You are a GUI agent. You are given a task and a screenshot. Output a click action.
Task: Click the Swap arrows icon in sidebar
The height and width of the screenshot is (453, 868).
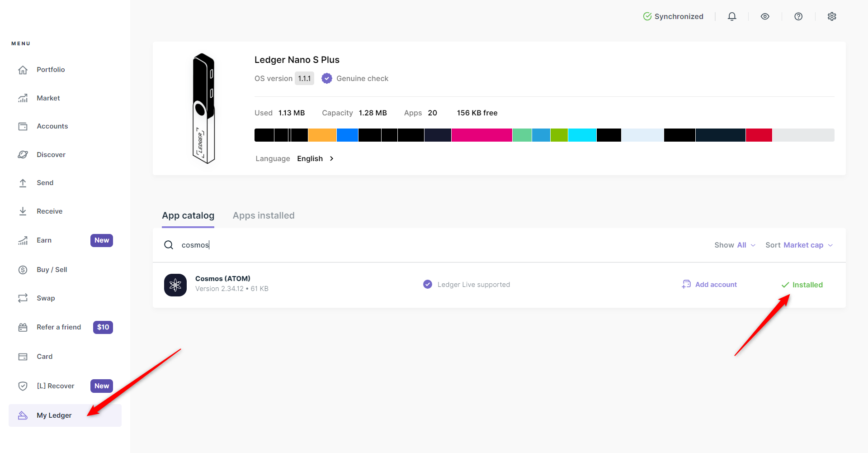[x=23, y=298]
